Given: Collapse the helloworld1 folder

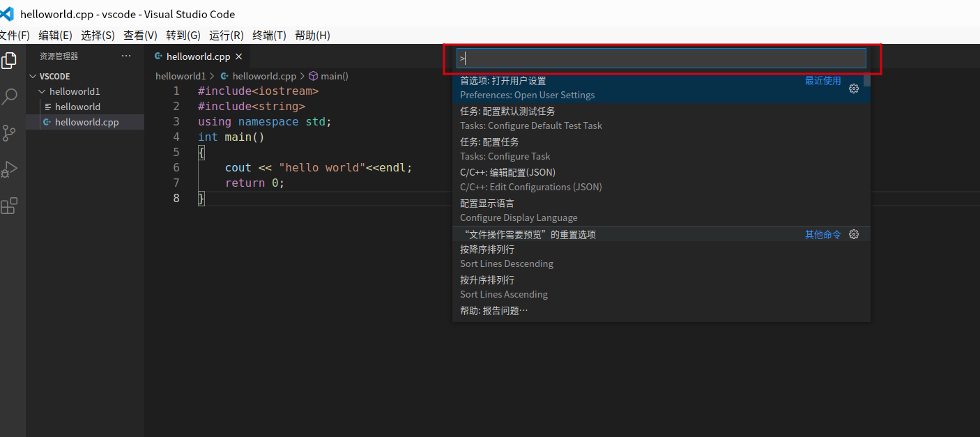Looking at the screenshot, I should pyautogui.click(x=42, y=91).
